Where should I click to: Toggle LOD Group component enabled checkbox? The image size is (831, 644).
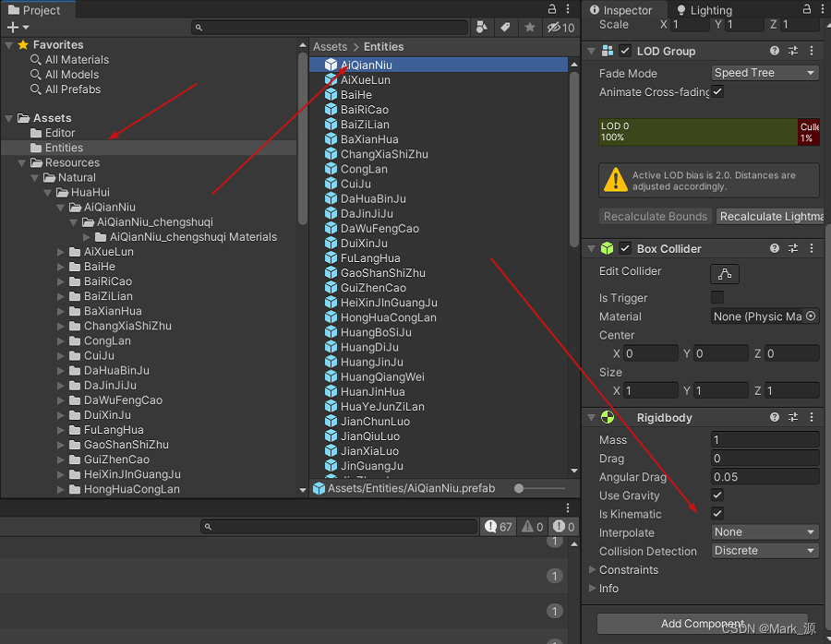[625, 51]
